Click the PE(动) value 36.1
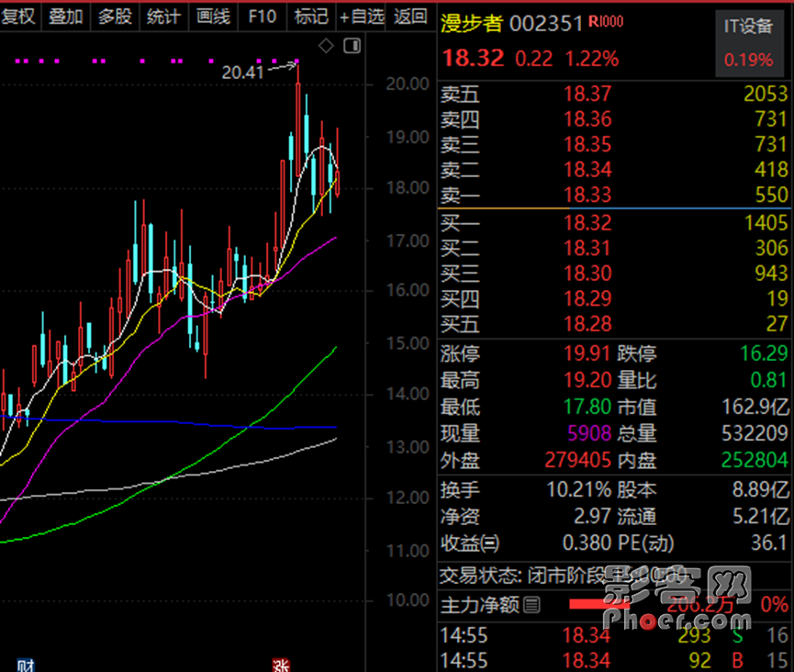794x672 pixels. [x=769, y=543]
